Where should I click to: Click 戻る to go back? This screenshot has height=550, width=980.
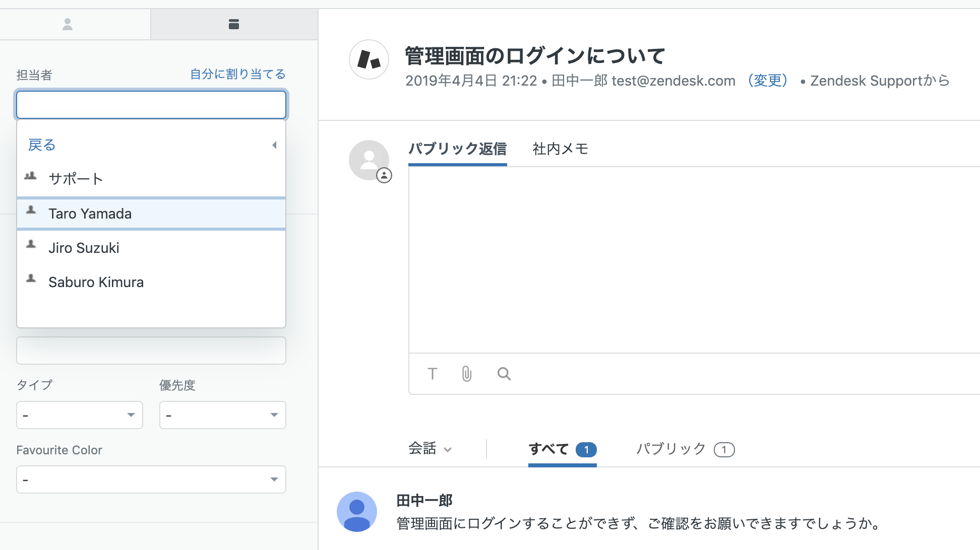tap(42, 145)
